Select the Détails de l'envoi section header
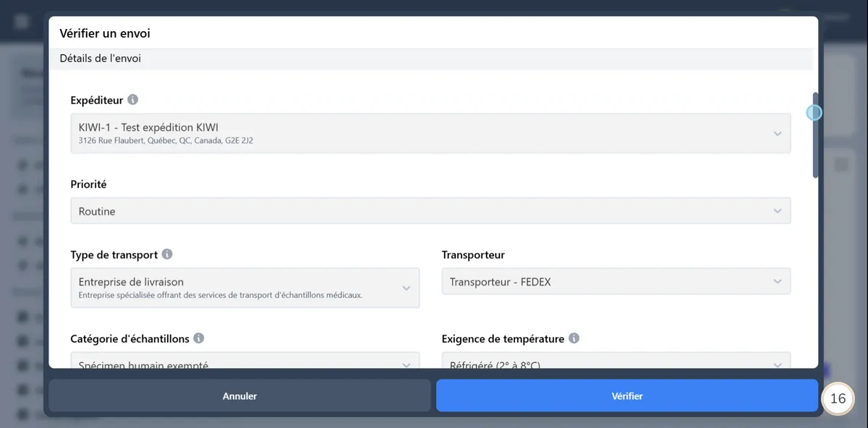The width and height of the screenshot is (868, 428). point(100,59)
